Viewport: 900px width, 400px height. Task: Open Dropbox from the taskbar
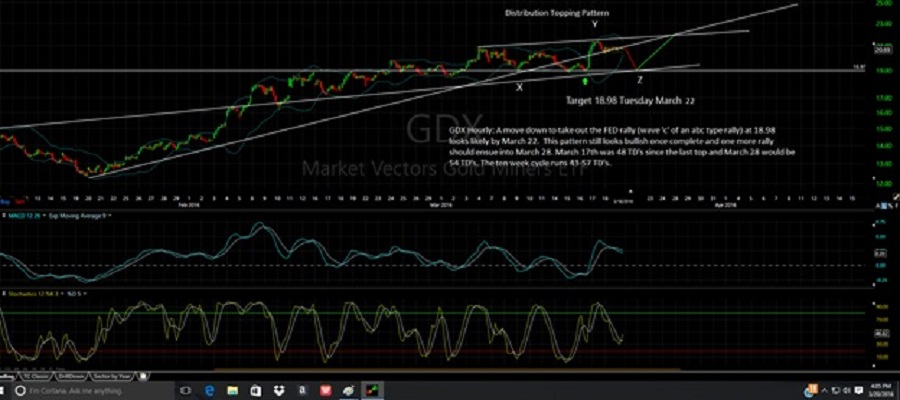pyautogui.click(x=279, y=390)
